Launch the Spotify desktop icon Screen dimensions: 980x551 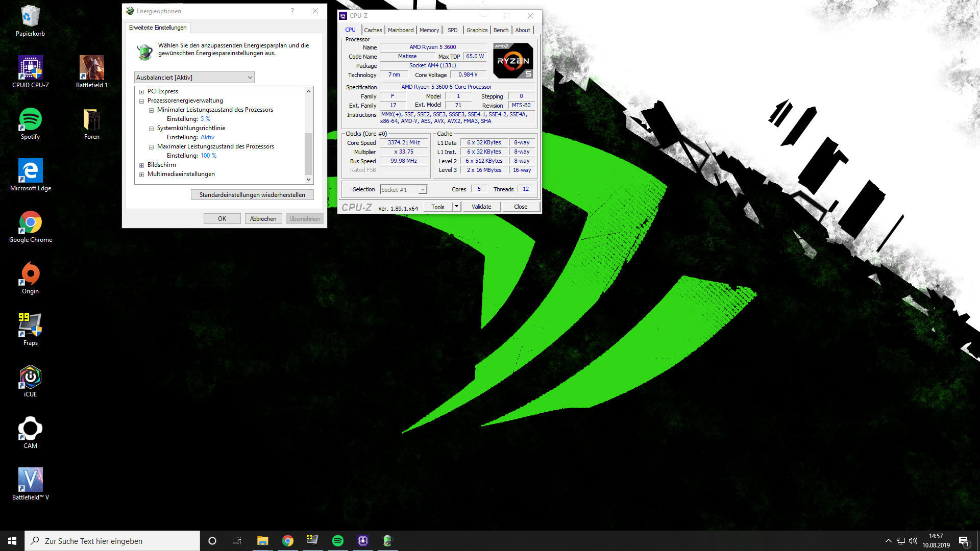[x=31, y=123]
